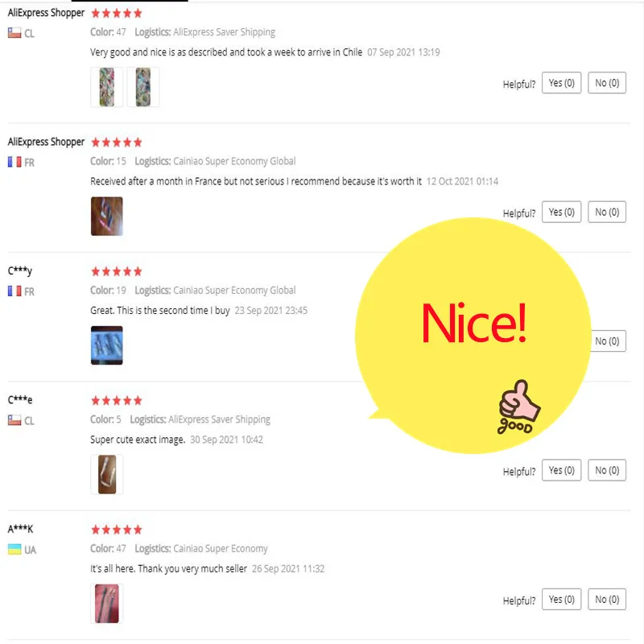Vote No on the second-time buyer review
The image size is (644, 644).
(x=608, y=341)
